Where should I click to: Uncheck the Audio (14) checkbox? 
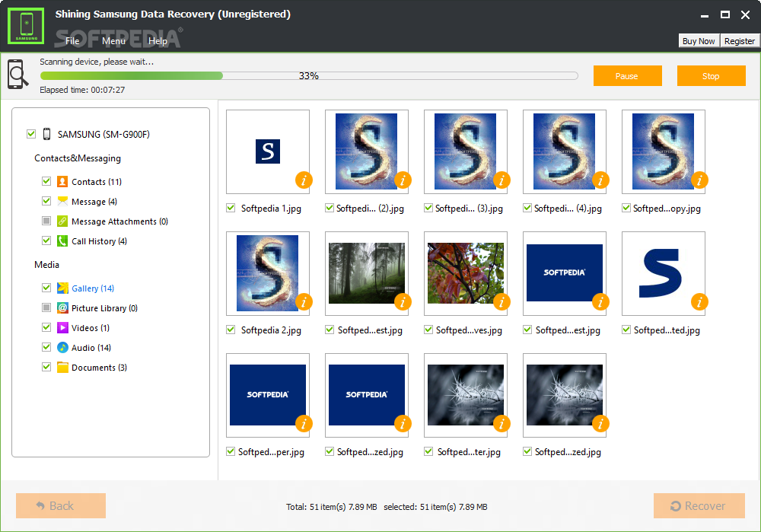[x=46, y=347]
